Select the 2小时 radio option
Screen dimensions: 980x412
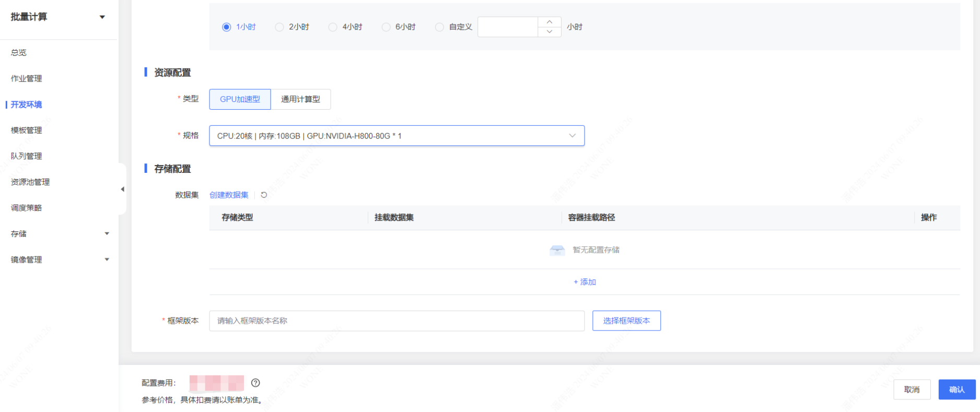coord(279,27)
